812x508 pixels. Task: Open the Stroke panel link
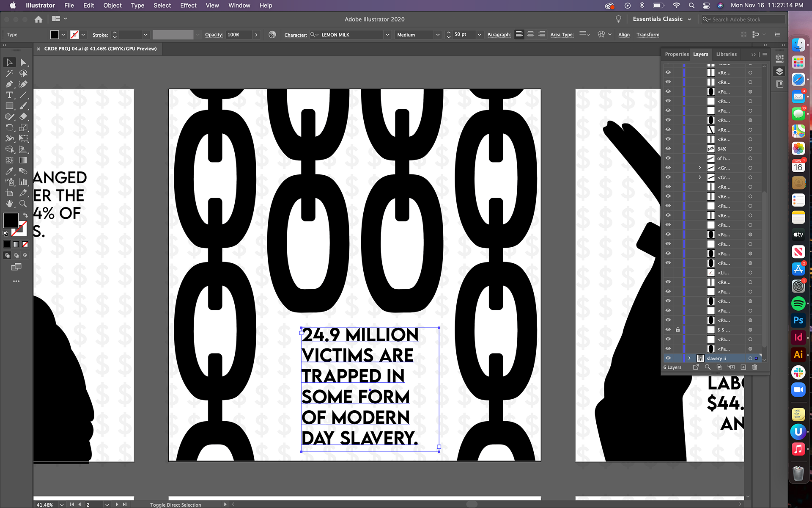[x=100, y=35]
